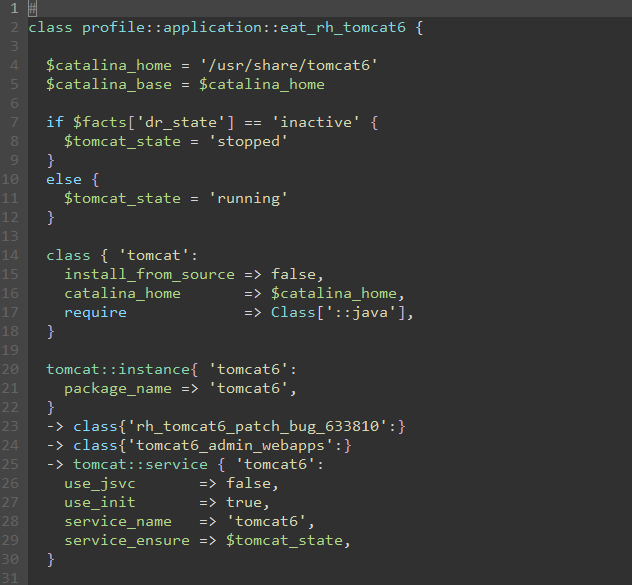
Task: Click 'install_from_source' parameter name
Action: point(149,275)
